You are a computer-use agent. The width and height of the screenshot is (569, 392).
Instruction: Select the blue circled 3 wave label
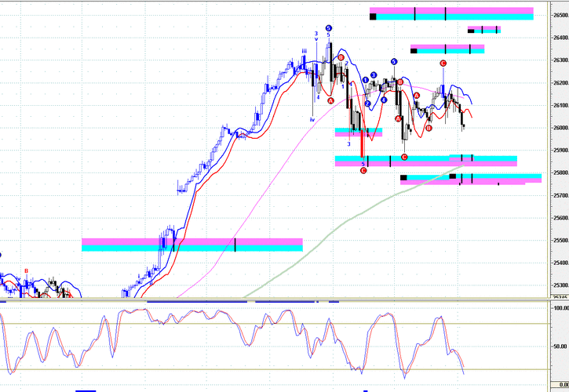pyautogui.click(x=373, y=75)
